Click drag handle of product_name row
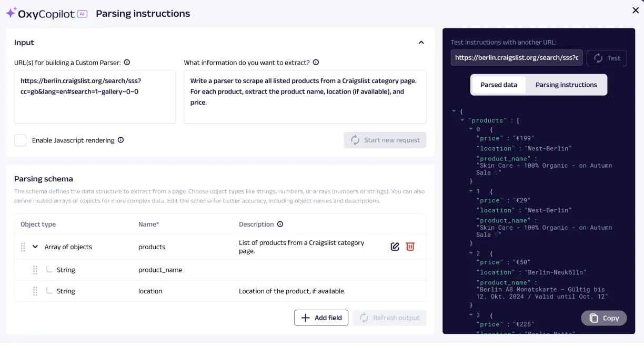The width and height of the screenshot is (644, 347). pyautogui.click(x=35, y=270)
